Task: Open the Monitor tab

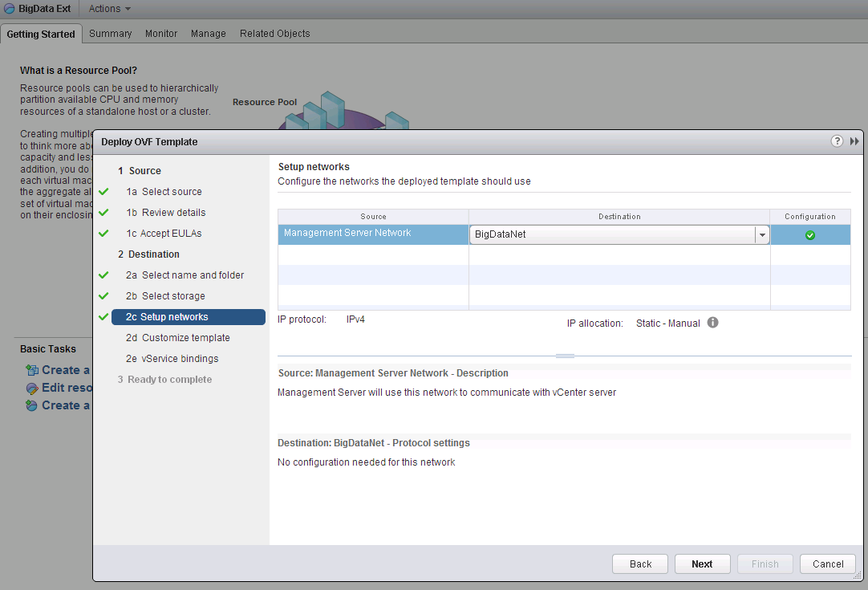Action: (161, 34)
